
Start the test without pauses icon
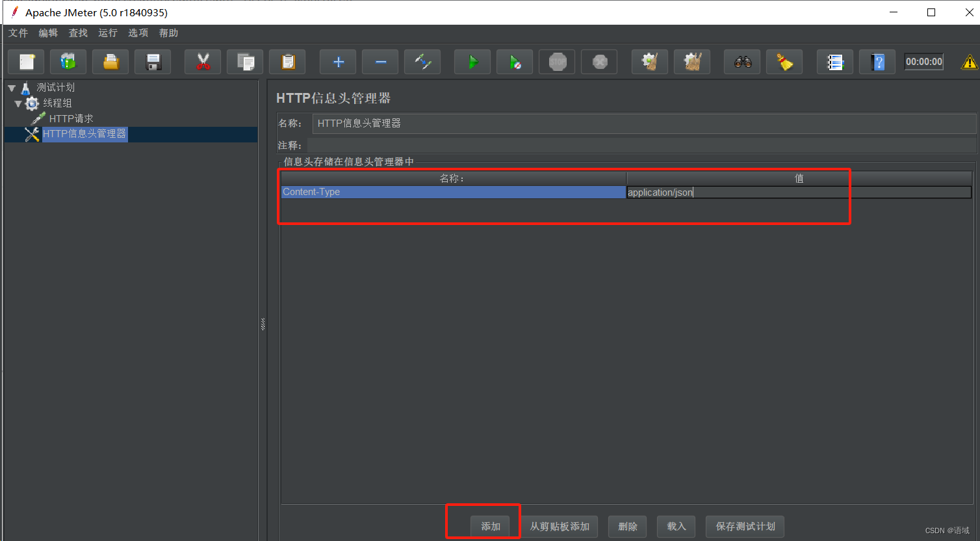515,62
